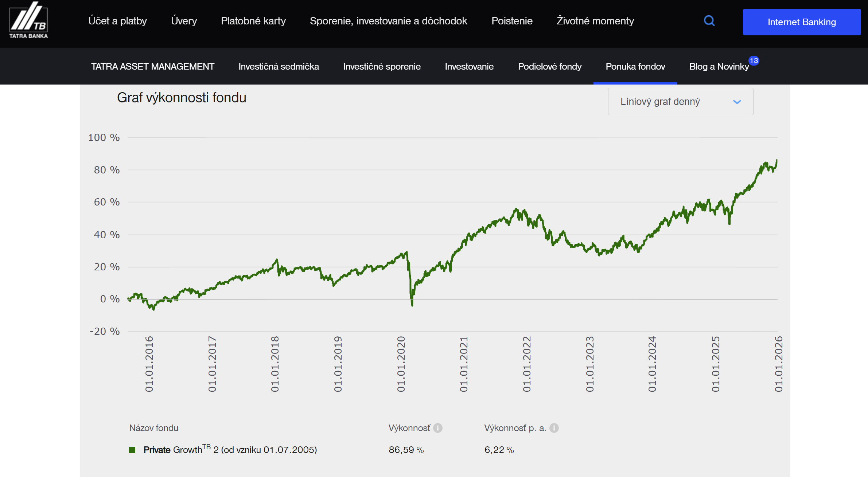Screen dimensions: 868x477
Task: Open Sporenie, investovanie a dôchodok menu
Action: click(x=388, y=21)
